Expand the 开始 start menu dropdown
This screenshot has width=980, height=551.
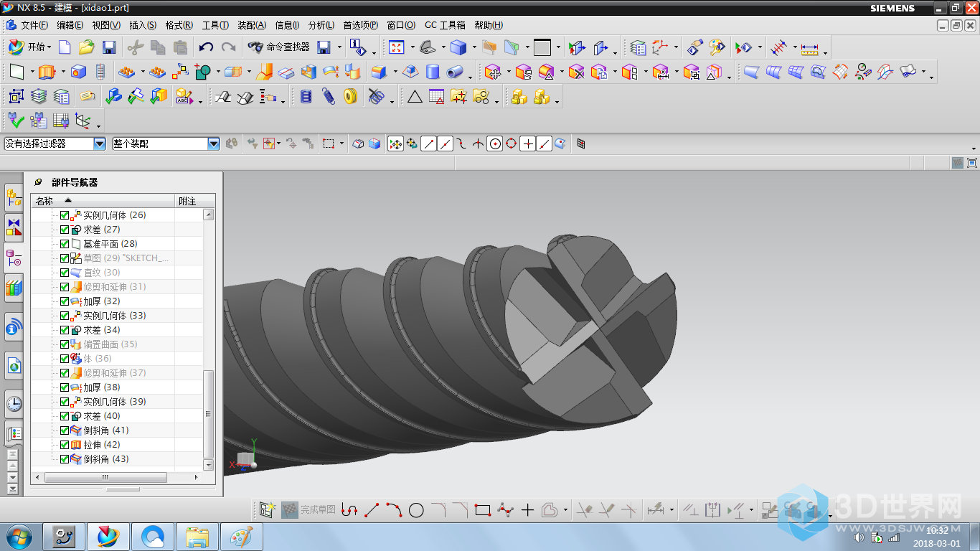click(29, 47)
